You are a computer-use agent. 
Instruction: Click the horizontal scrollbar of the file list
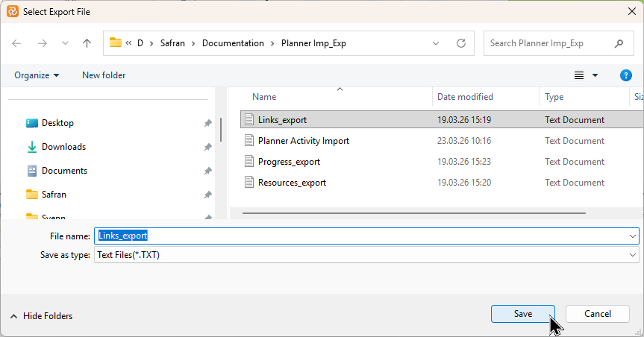pos(414,213)
